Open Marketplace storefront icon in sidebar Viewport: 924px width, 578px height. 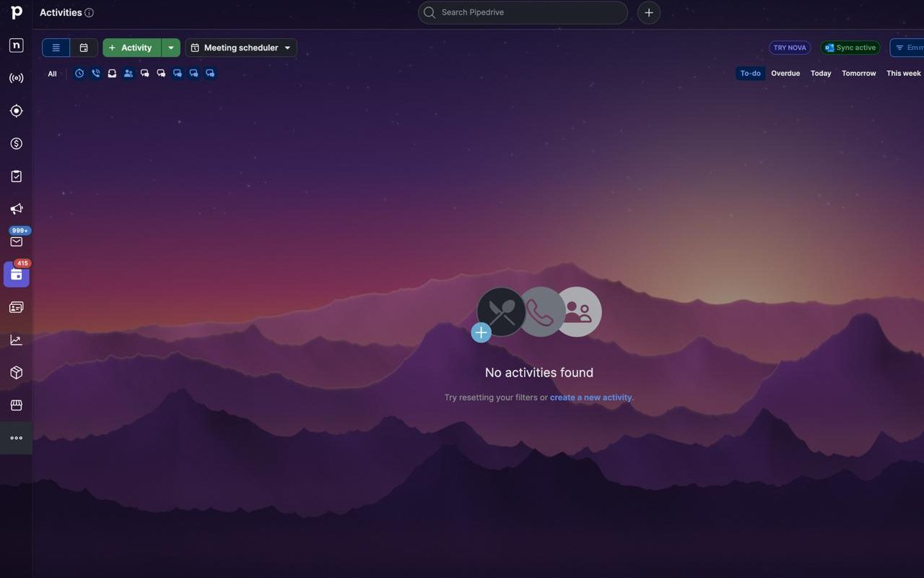coord(16,405)
